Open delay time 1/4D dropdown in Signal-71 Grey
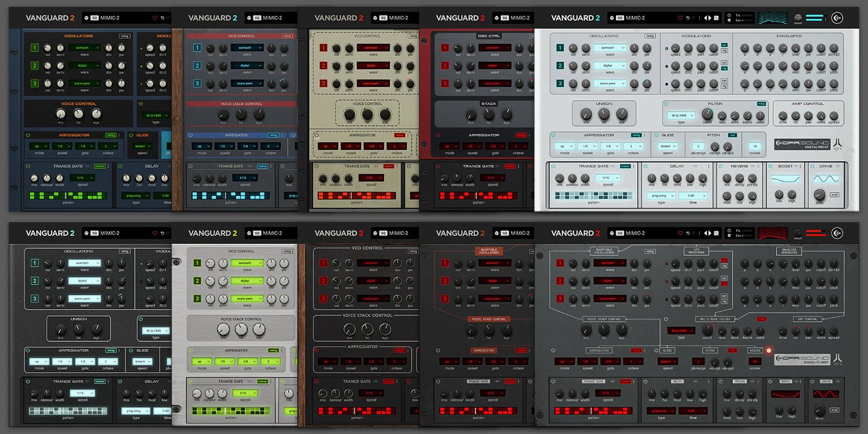The height and width of the screenshot is (434, 868). point(693,411)
